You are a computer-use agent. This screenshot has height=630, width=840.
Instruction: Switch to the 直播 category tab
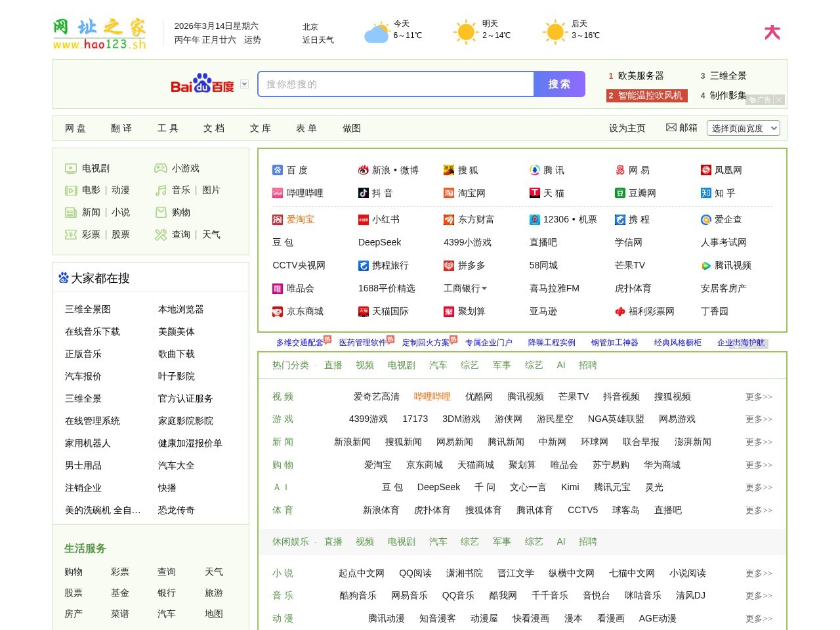pos(332,366)
